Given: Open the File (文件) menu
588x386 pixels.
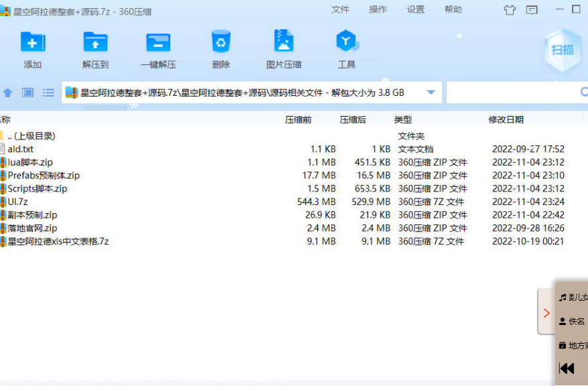Looking at the screenshot, I should pyautogui.click(x=340, y=9).
